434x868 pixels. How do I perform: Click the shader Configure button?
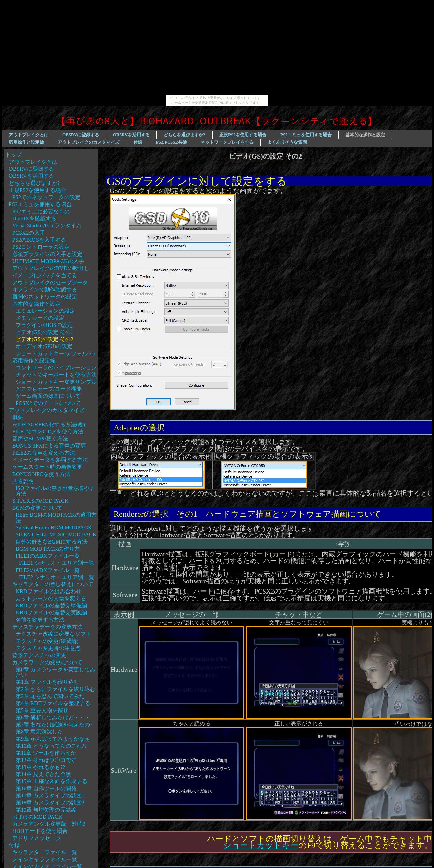point(196,385)
